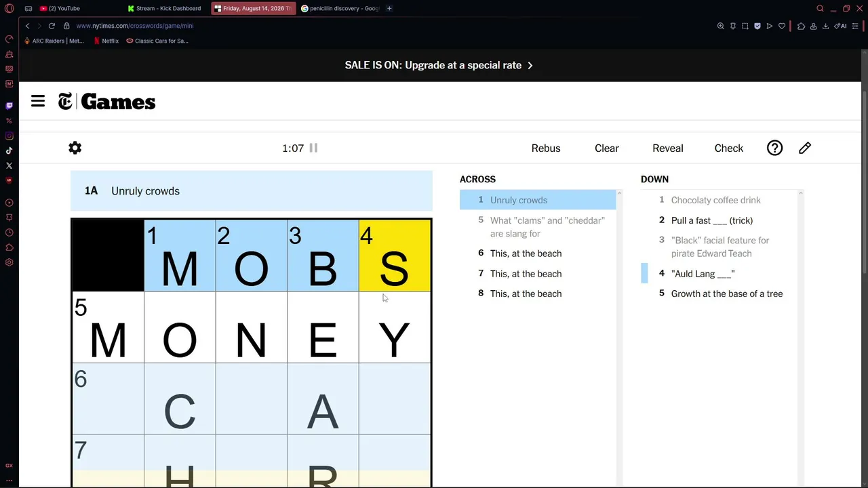The height and width of the screenshot is (488, 868).
Task: Toggle pencil mode
Action: pyautogui.click(x=805, y=148)
